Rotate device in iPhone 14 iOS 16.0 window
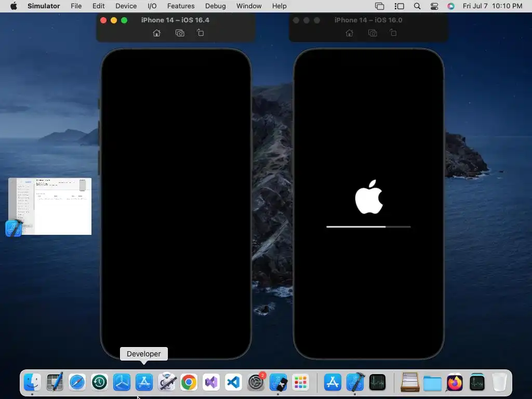The image size is (532, 399). tap(393, 33)
